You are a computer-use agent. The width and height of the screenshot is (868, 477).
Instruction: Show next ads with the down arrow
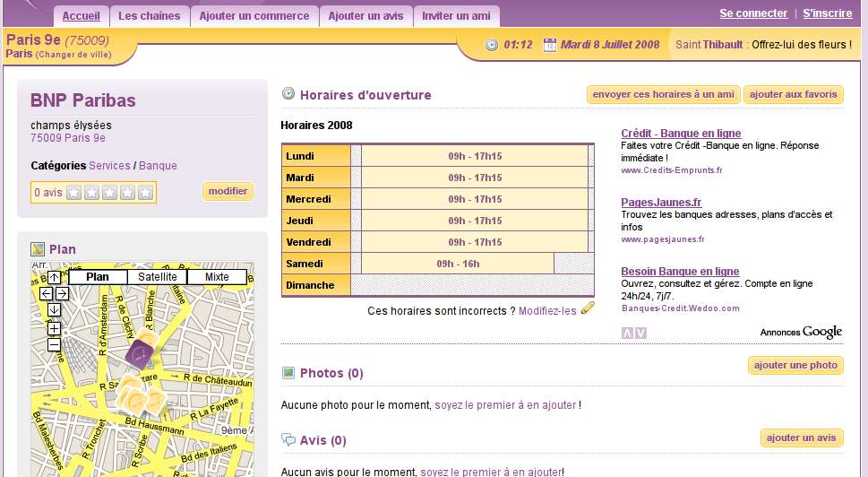640,333
